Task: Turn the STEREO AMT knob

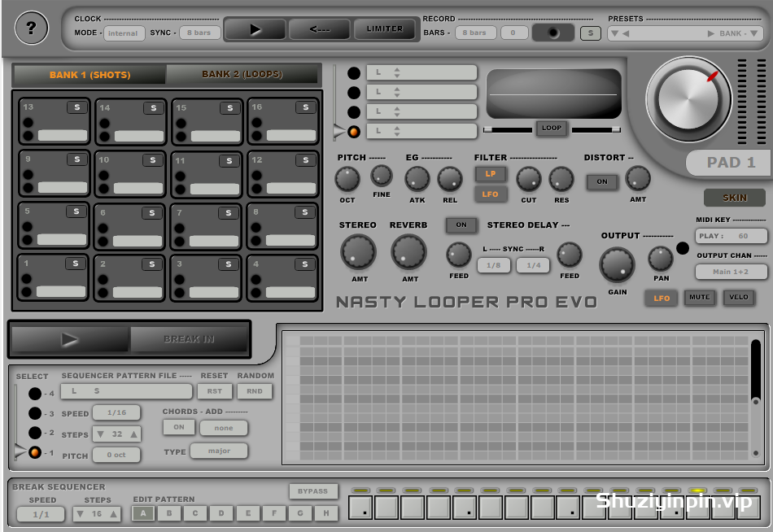Action: pyautogui.click(x=358, y=252)
